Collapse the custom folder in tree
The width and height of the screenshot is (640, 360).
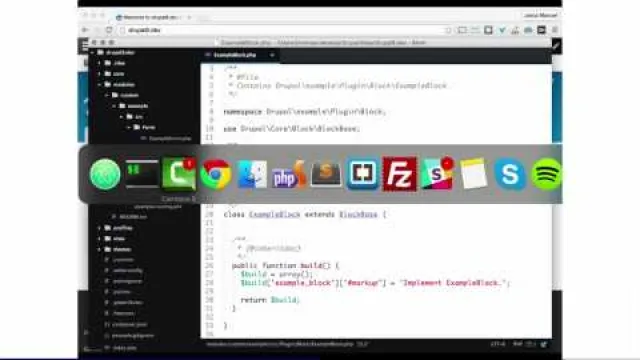[107, 95]
